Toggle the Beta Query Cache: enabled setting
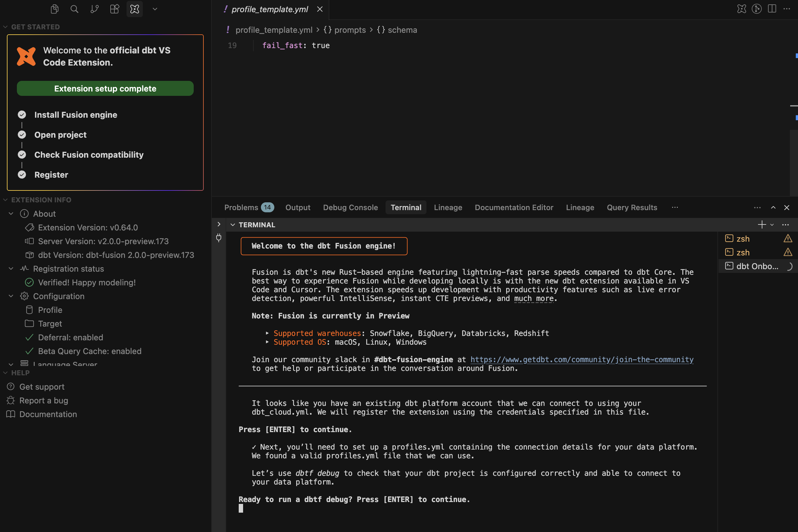The image size is (798, 532). 105,351
